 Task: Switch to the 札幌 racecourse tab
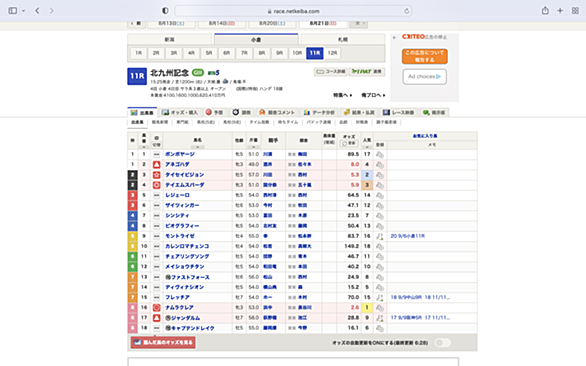343,39
